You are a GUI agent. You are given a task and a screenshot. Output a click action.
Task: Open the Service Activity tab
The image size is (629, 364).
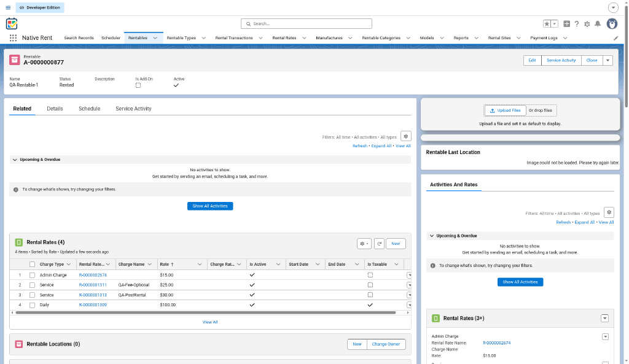[133, 109]
